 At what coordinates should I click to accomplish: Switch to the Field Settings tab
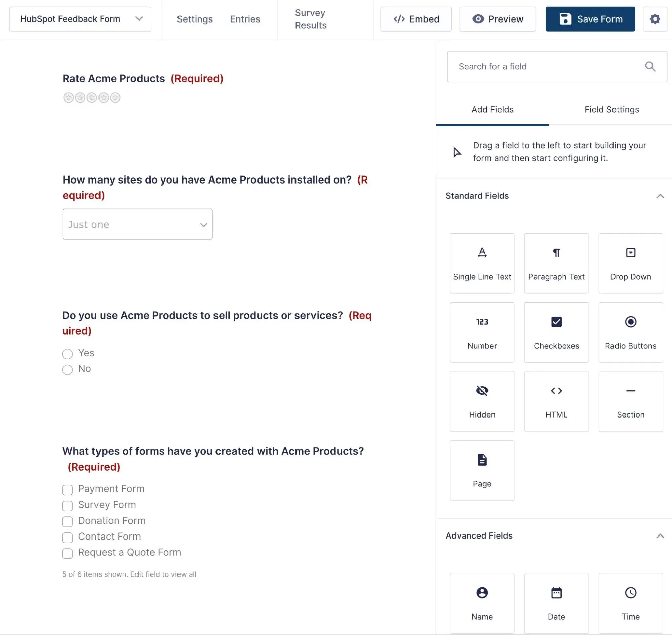click(611, 110)
